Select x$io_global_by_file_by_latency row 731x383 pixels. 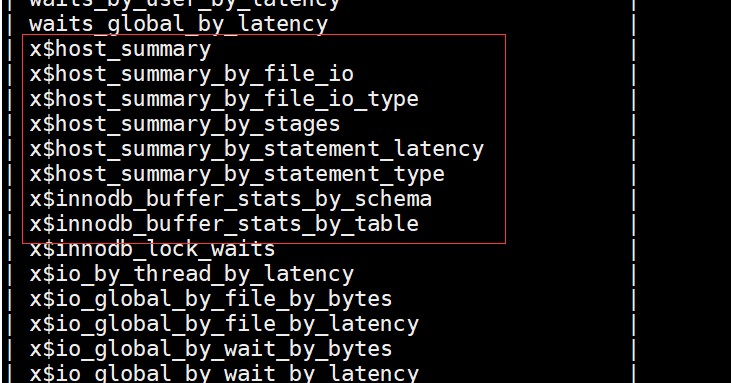[224, 325]
